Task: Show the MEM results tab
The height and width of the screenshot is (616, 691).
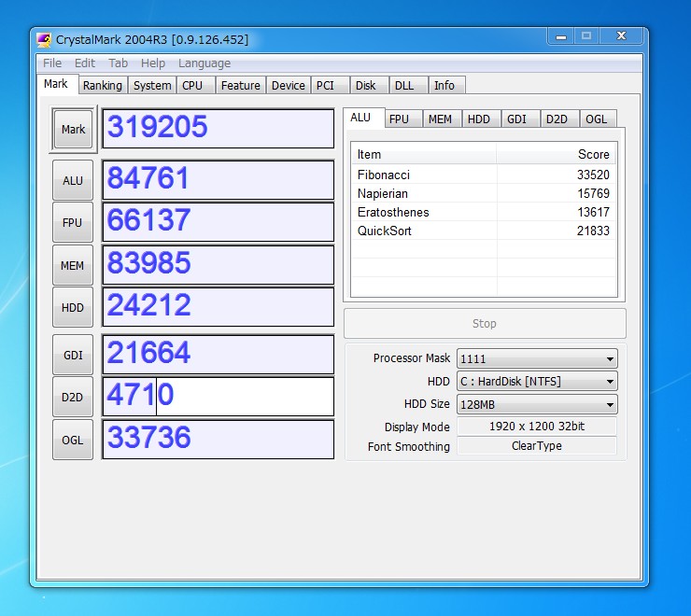Action: [x=443, y=119]
